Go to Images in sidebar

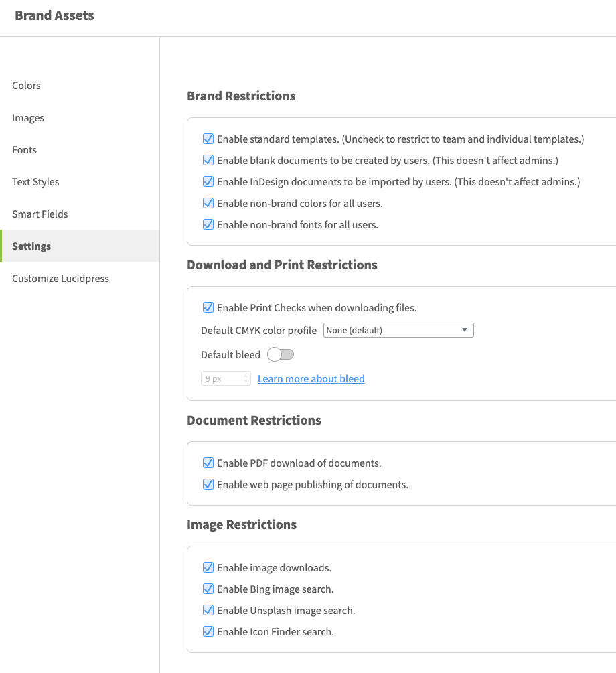[80, 118]
